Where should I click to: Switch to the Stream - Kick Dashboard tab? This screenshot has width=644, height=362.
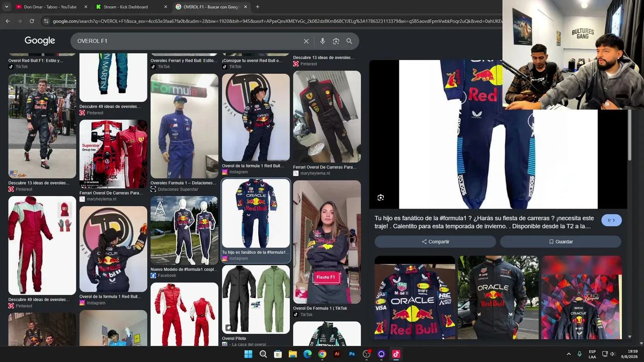point(131,7)
